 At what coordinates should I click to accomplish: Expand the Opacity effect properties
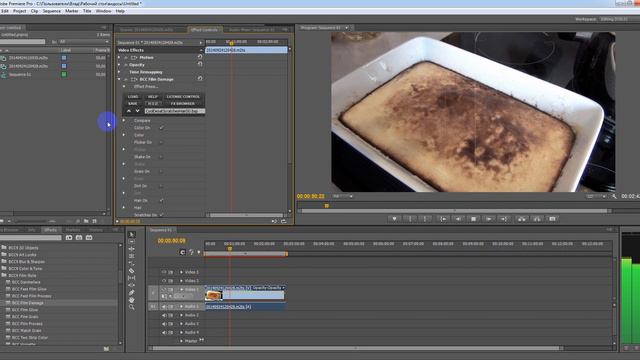tap(119, 64)
